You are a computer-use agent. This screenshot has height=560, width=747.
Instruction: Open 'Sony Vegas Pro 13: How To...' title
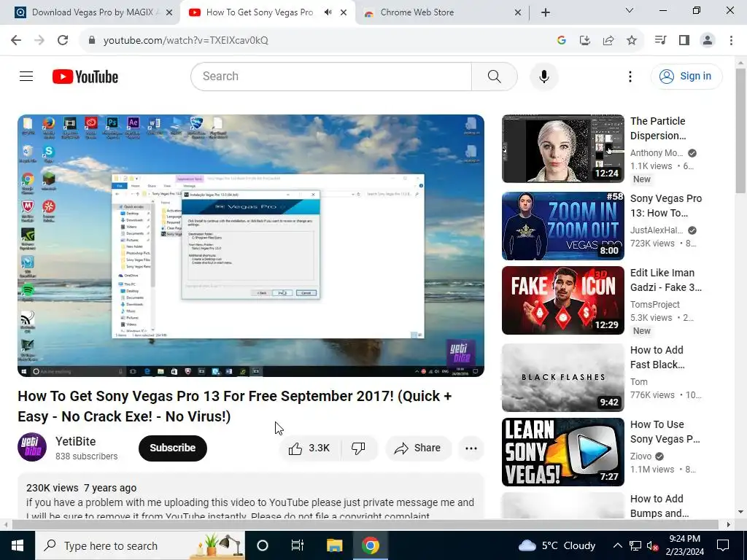(665, 206)
